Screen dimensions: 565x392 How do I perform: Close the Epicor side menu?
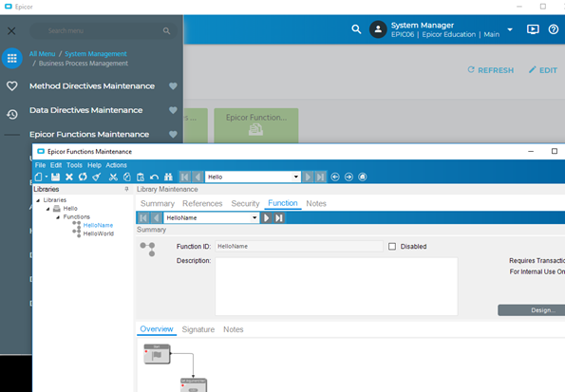(11, 31)
